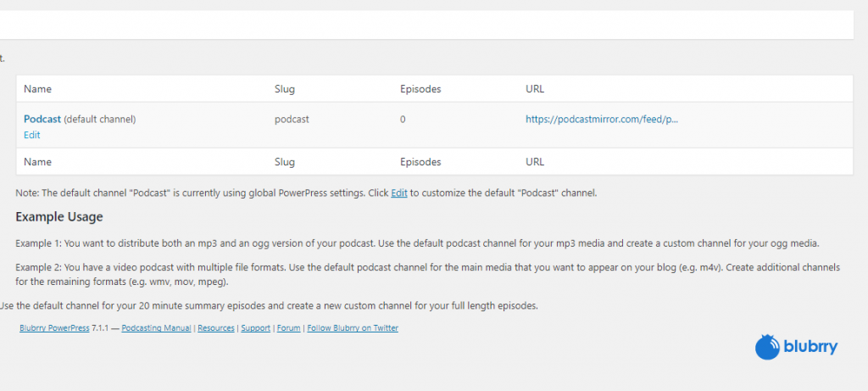Click the URL column label in table footer
The height and width of the screenshot is (391, 868).
535,162
